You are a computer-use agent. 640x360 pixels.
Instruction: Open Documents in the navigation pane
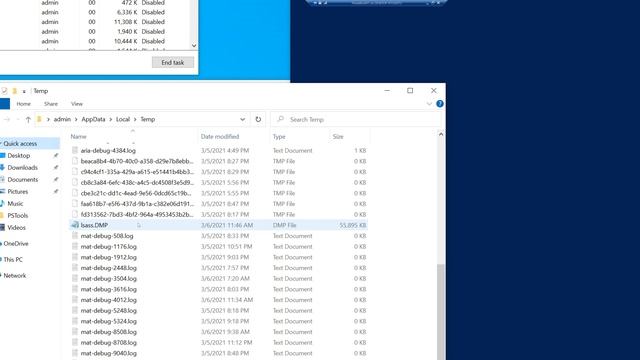[22, 179]
